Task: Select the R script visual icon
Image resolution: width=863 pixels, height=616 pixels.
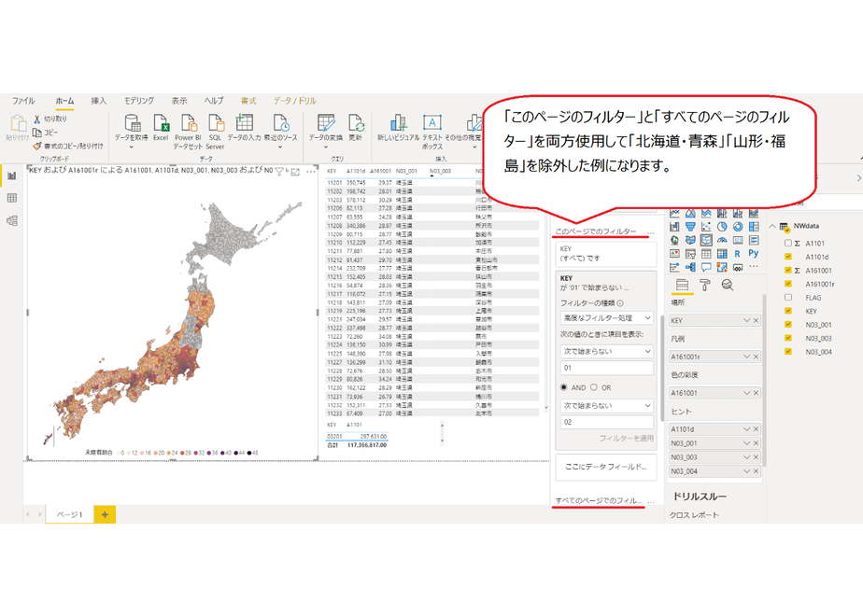Action: (x=738, y=254)
